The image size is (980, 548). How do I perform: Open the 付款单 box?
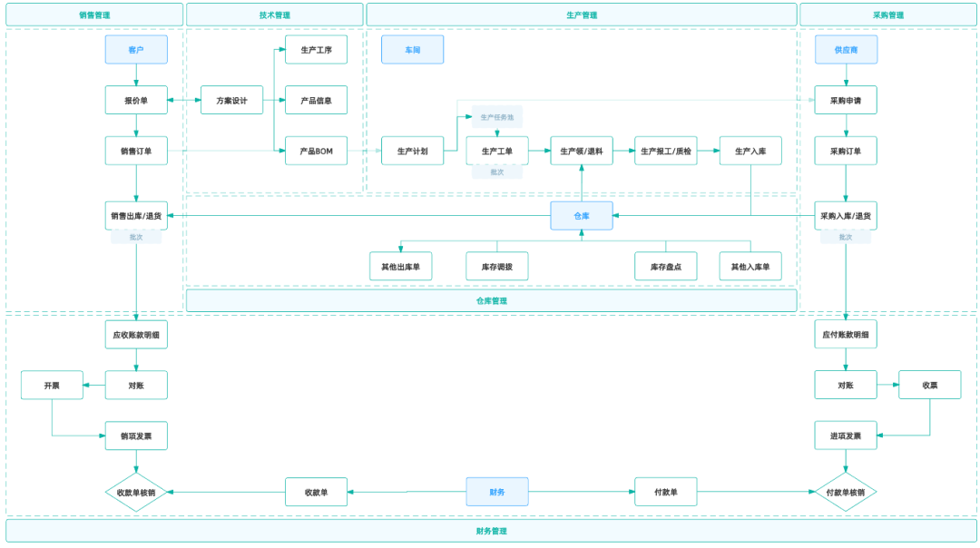666,492
